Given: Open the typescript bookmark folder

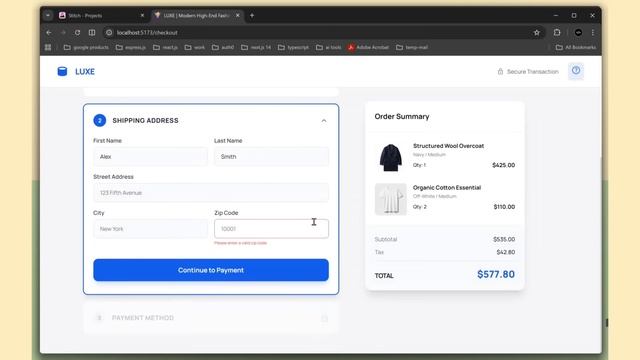Looking at the screenshot, I should [293, 47].
